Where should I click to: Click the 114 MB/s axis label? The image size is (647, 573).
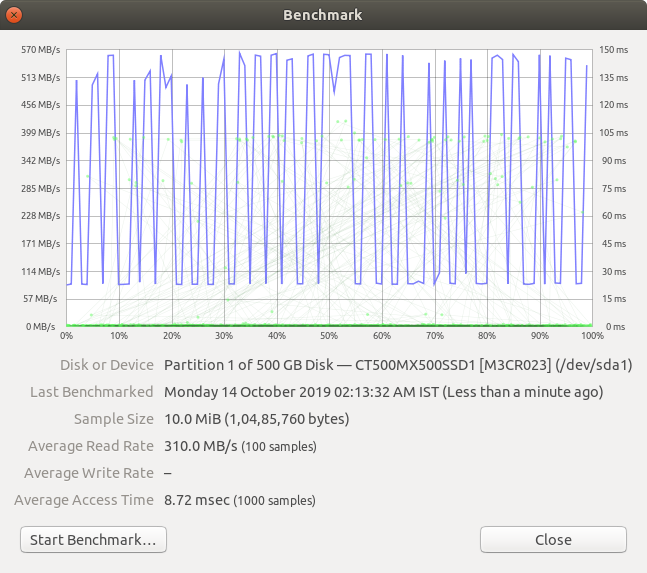pos(40,271)
